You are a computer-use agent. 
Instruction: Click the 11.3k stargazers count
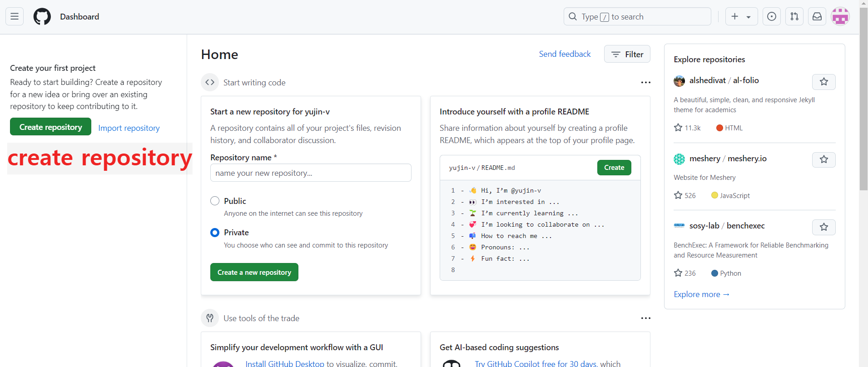(687, 128)
